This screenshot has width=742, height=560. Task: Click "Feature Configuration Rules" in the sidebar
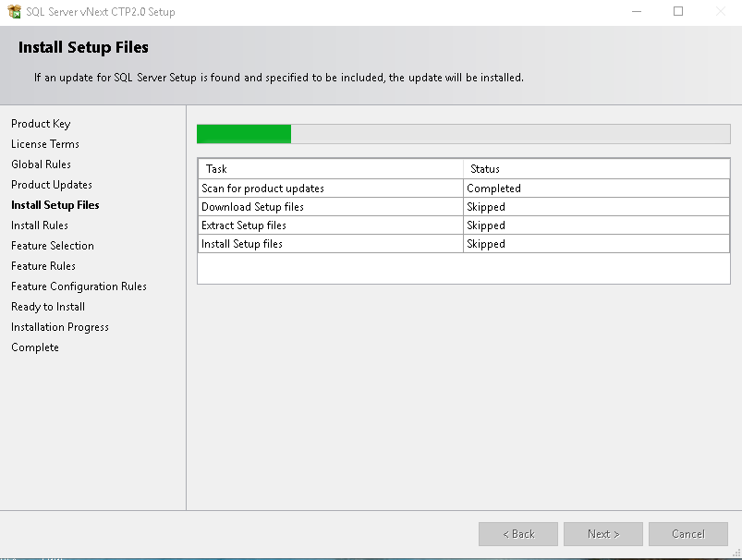(x=79, y=286)
